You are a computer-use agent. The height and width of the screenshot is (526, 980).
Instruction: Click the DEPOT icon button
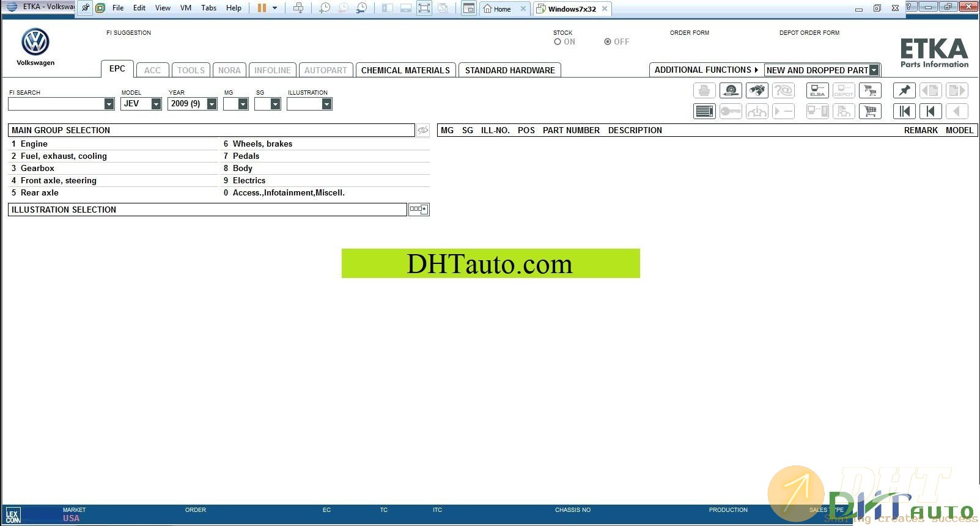coord(844,90)
